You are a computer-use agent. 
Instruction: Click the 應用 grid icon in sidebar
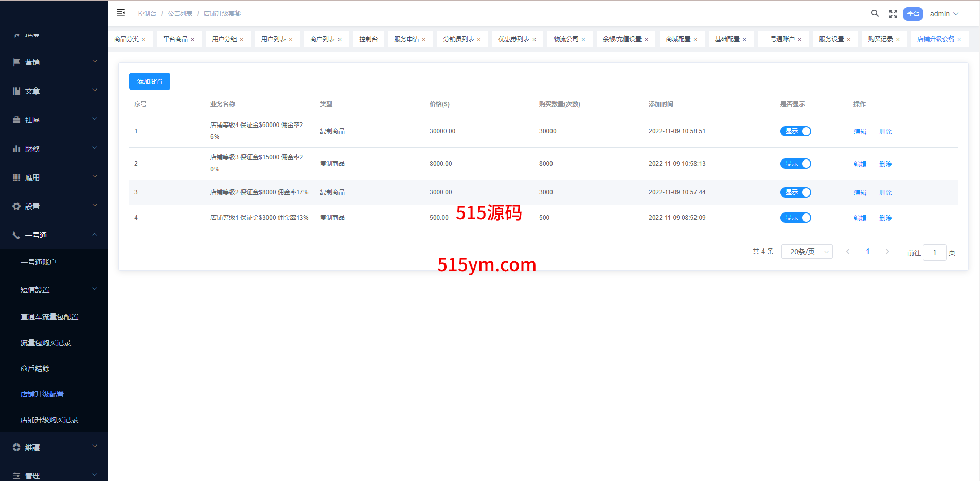pyautogui.click(x=16, y=177)
